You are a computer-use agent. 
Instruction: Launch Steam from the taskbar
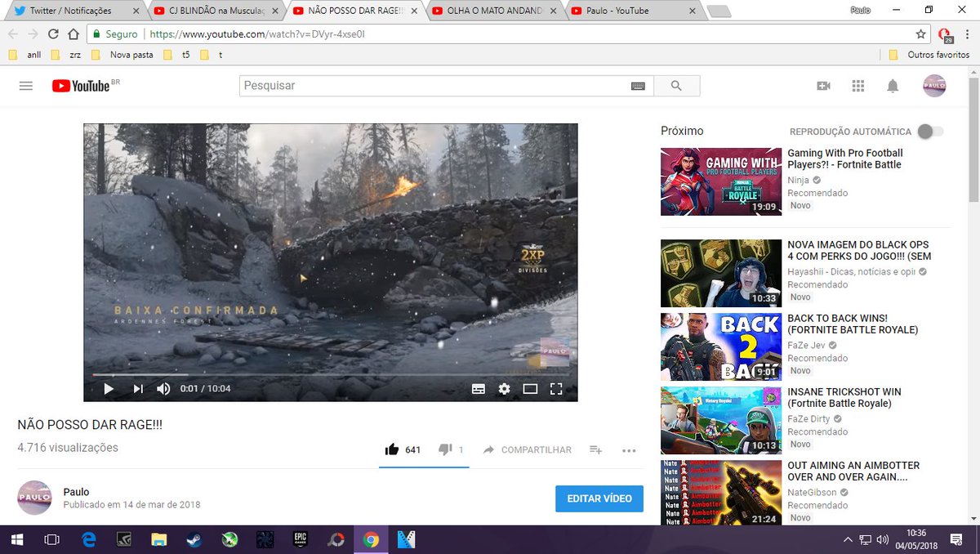pos(194,539)
